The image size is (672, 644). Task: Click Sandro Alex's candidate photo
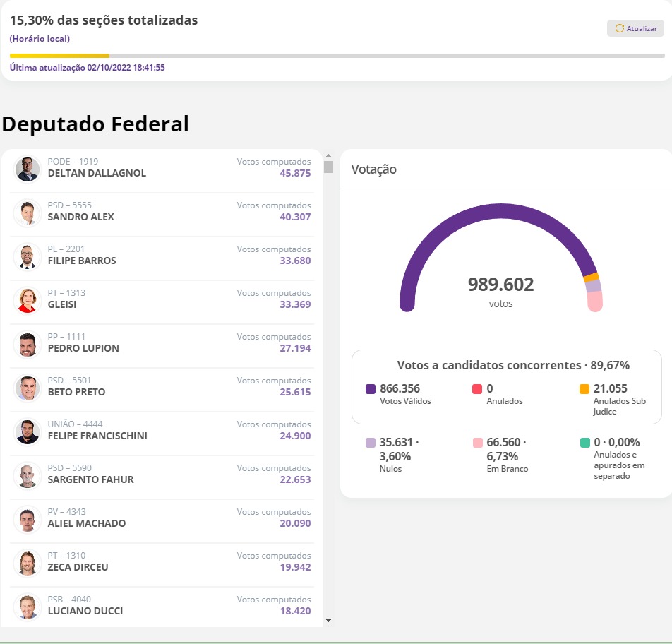click(28, 213)
